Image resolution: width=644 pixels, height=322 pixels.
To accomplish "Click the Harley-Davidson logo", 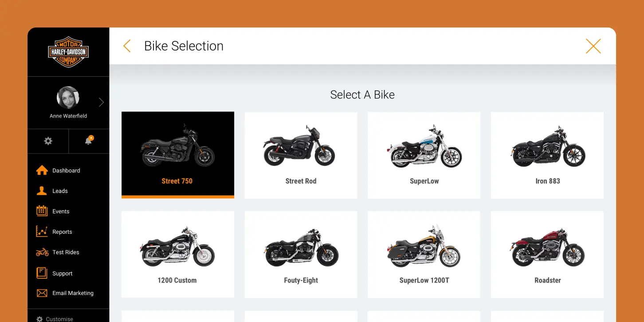I will click(68, 52).
